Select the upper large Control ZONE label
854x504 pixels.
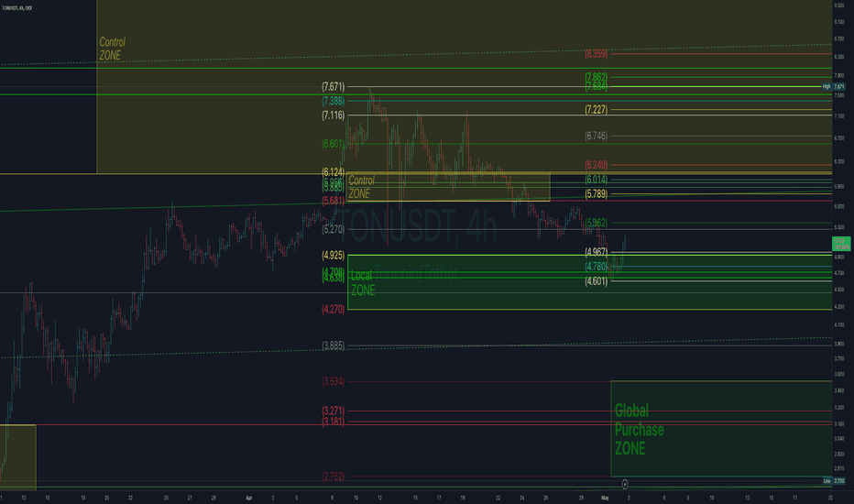[112, 49]
